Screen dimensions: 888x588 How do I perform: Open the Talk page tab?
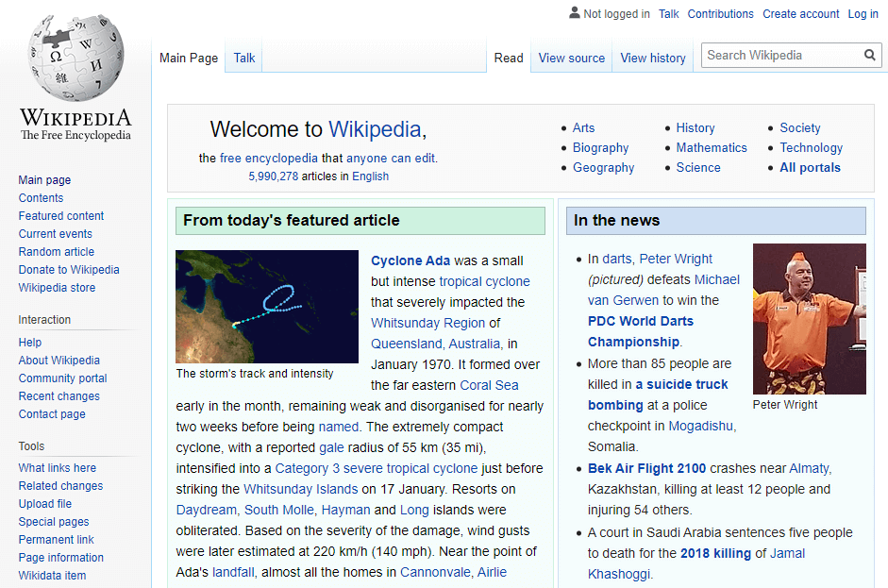click(243, 58)
